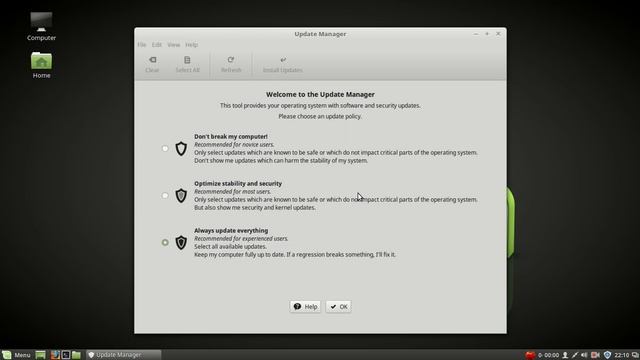Launch the terminal from the panel

[x=66, y=355]
